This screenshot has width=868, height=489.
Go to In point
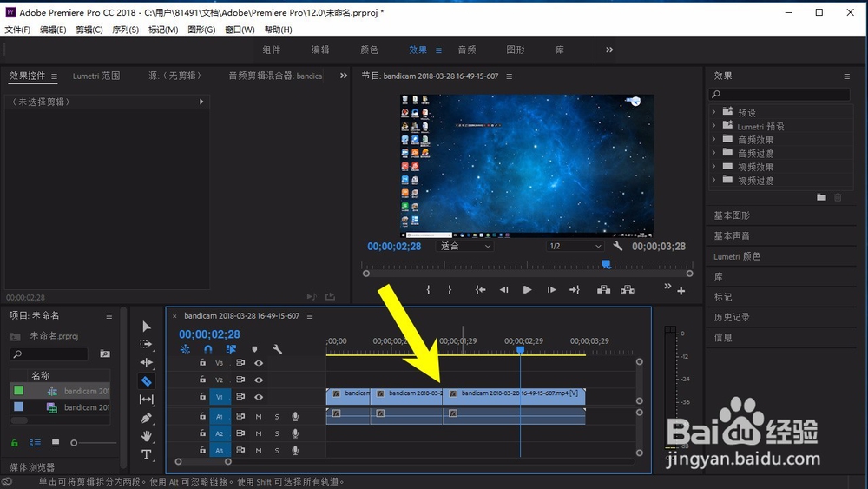click(481, 289)
